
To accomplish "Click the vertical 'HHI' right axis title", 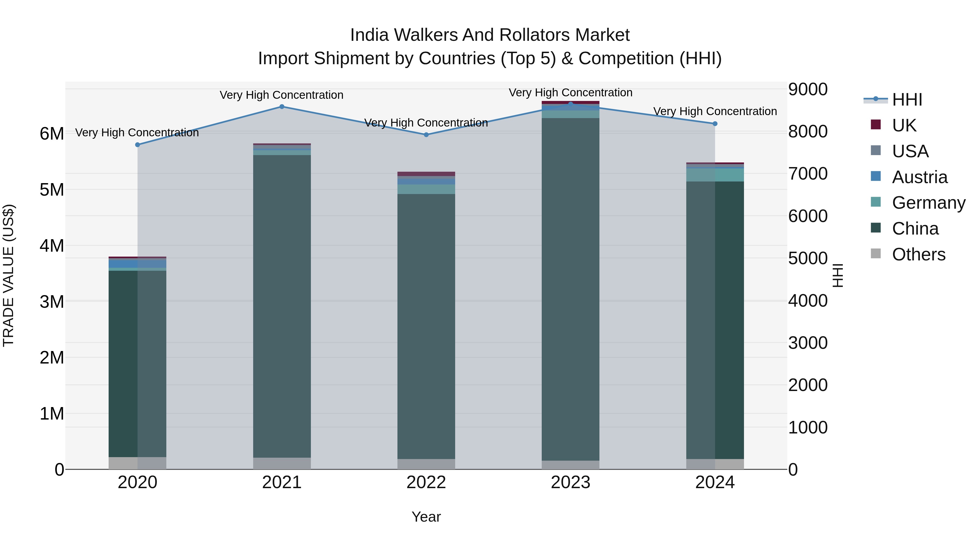I will click(838, 275).
